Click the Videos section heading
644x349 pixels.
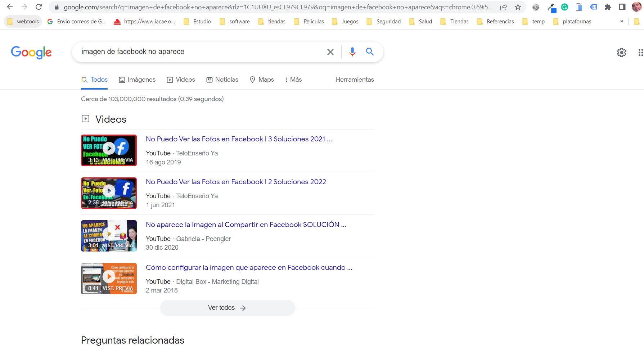(x=111, y=119)
